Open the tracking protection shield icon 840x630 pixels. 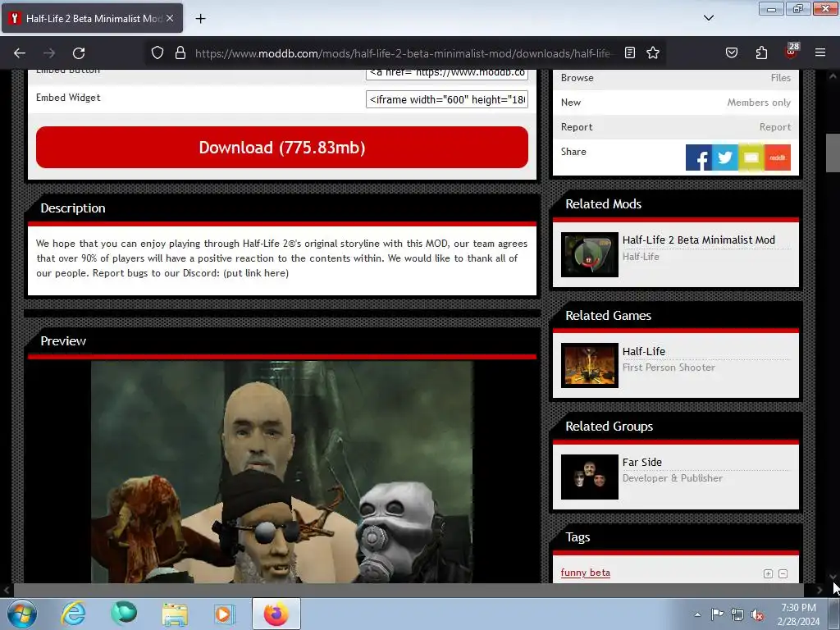click(157, 53)
